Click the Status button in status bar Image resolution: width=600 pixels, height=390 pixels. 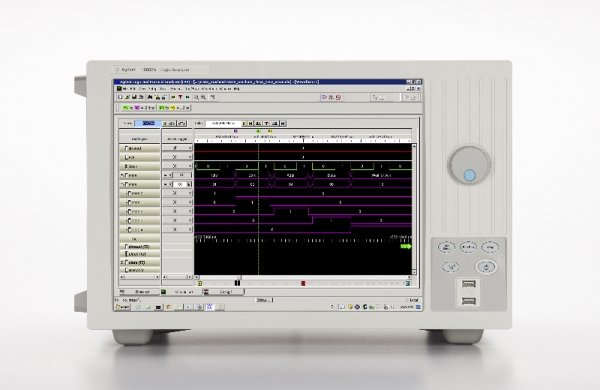(264, 300)
